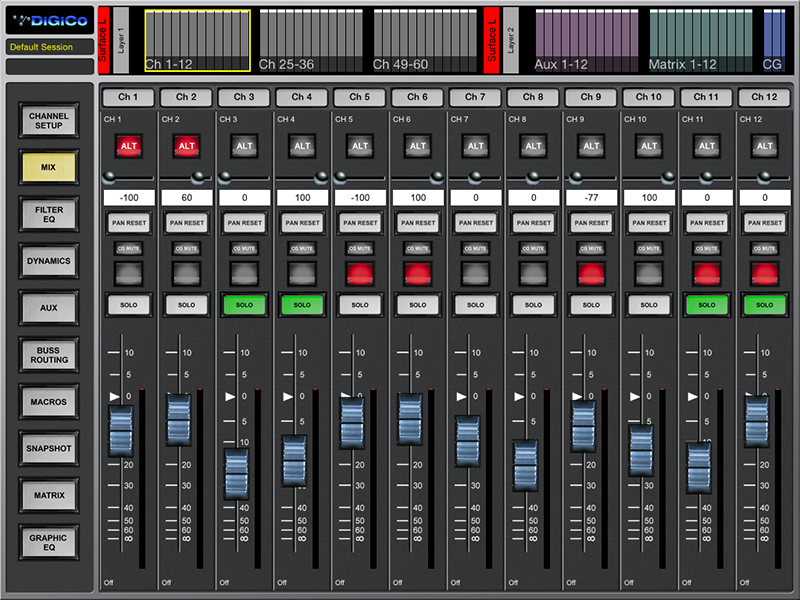The width and height of the screenshot is (800, 600).
Task: Click channel 9 pan value field -77
Action: tap(591, 197)
